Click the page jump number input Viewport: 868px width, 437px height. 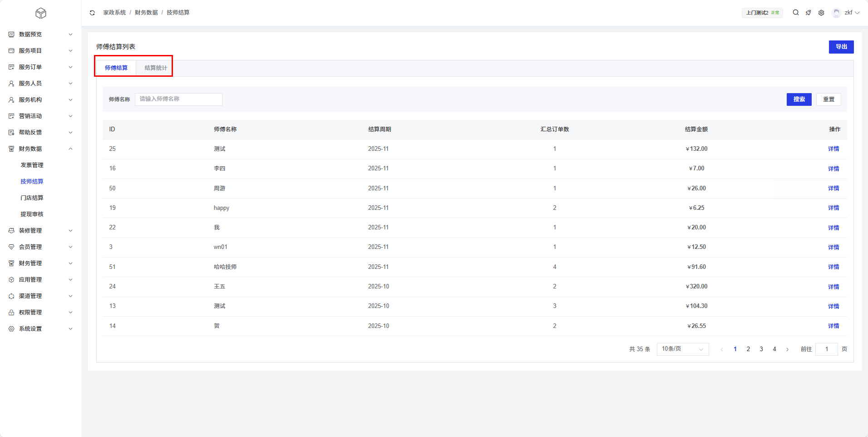[x=827, y=349]
